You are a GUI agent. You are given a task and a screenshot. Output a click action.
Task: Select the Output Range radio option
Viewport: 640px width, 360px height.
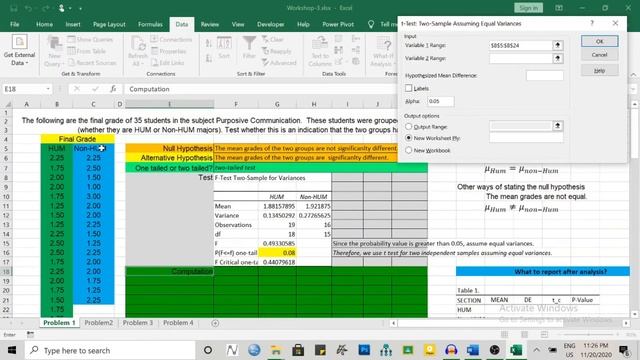point(409,127)
